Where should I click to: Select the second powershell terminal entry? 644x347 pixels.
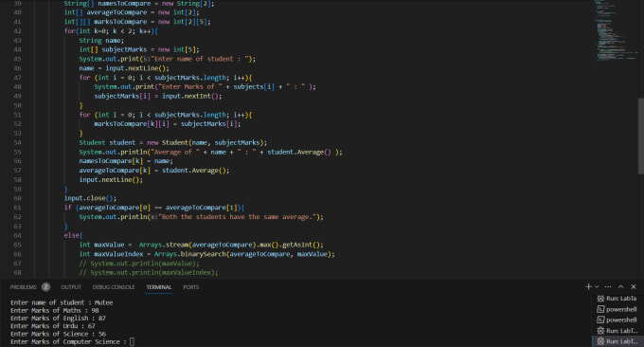tap(617, 320)
